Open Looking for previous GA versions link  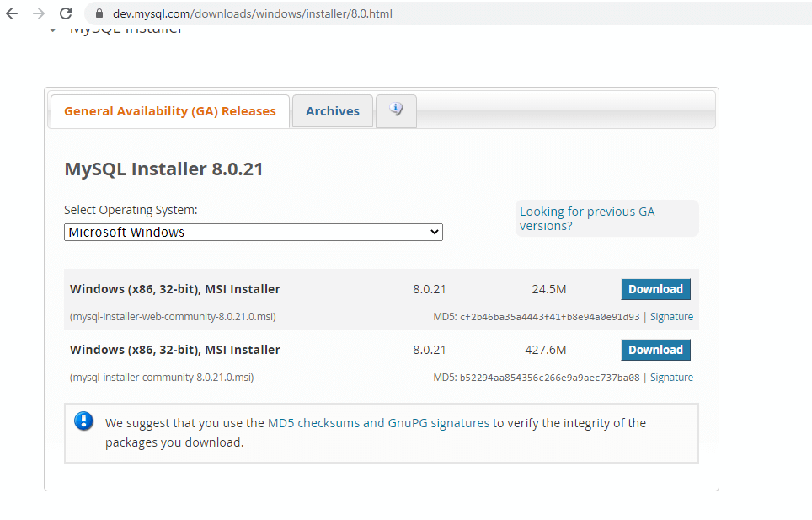pyautogui.click(x=585, y=218)
